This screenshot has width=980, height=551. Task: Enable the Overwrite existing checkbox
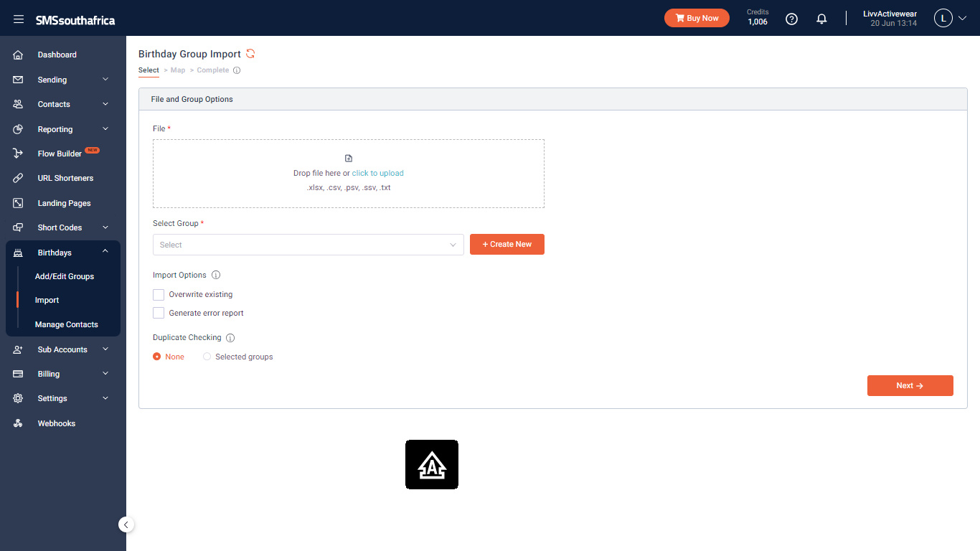[x=159, y=295]
